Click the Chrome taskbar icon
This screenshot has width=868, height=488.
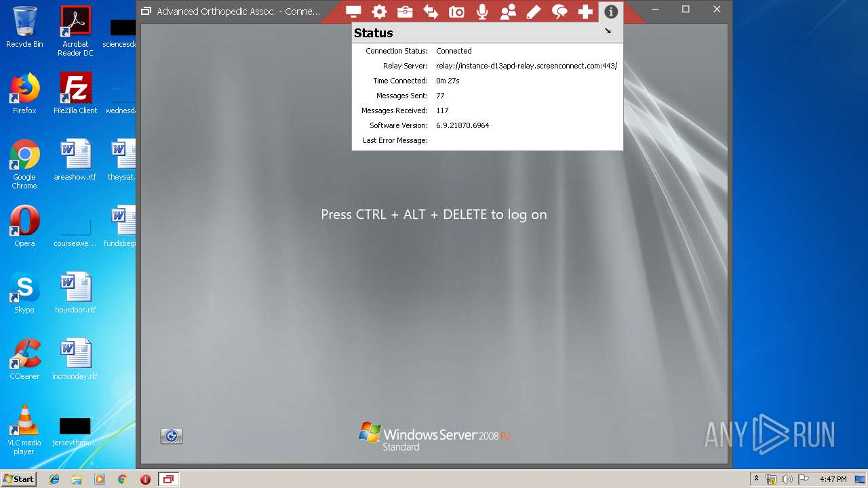(x=122, y=479)
